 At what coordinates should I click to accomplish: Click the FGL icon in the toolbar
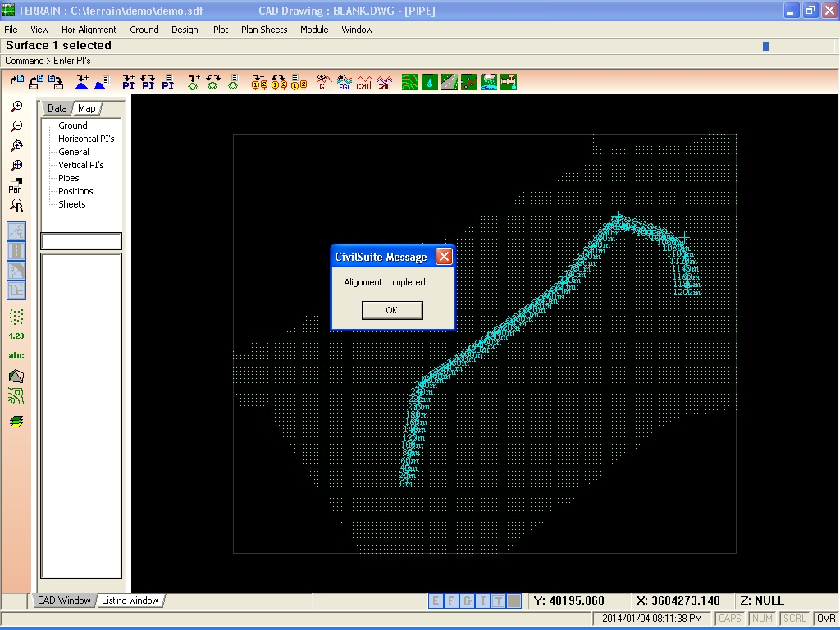[345, 82]
